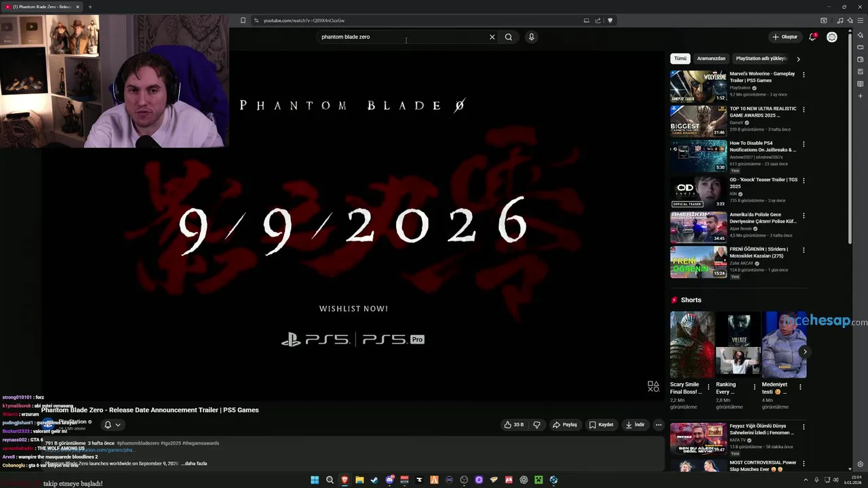Open site settings icon beside URL
Viewport: 868px width, 488px height.
pyautogui.click(x=256, y=20)
